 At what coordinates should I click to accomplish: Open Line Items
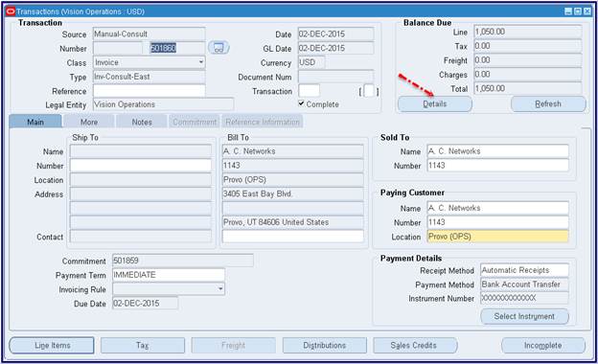(x=52, y=346)
